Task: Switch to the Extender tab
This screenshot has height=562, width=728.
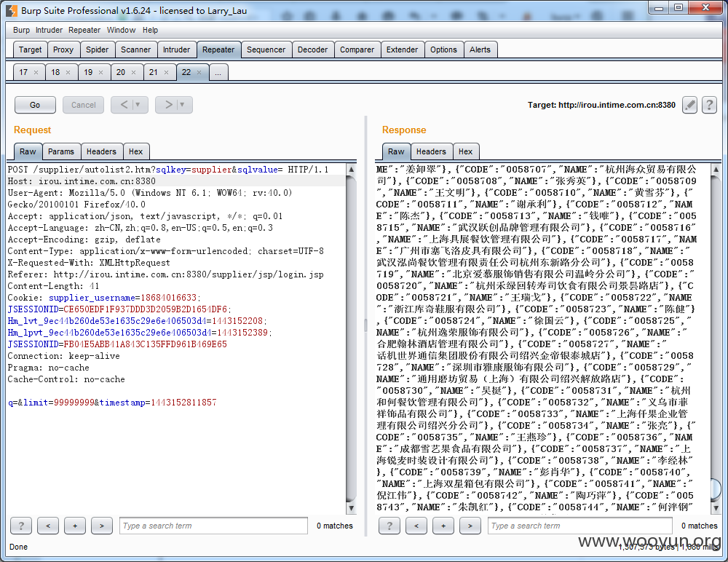Action: (402, 50)
